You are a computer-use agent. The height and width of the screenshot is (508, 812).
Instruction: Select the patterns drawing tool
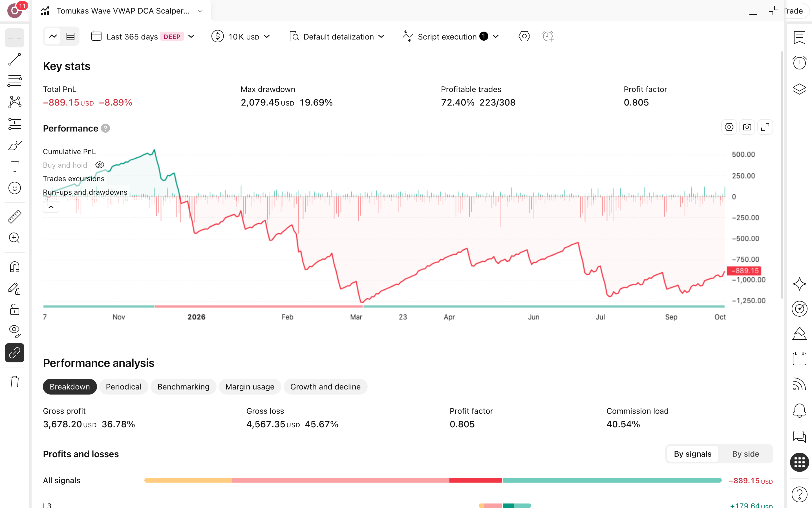(15, 102)
